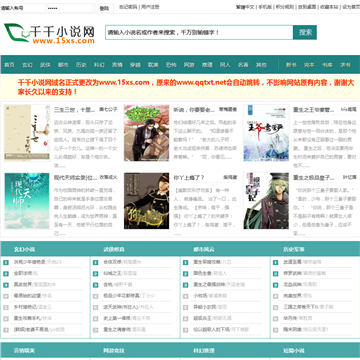Open the 历史军事 section header
Screen dimensions: 360x360
point(294,249)
